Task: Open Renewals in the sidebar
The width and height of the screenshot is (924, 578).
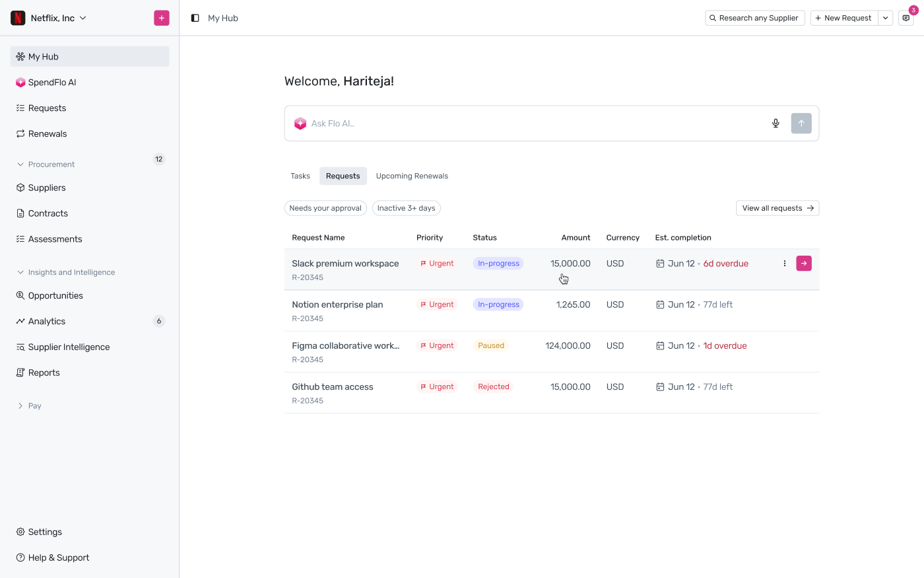Action: [x=90, y=133]
